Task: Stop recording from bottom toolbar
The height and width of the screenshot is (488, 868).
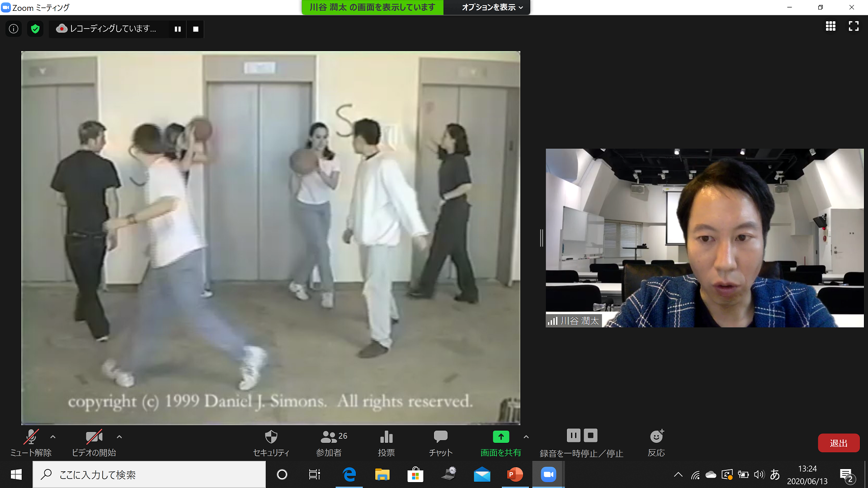Action: pos(590,436)
